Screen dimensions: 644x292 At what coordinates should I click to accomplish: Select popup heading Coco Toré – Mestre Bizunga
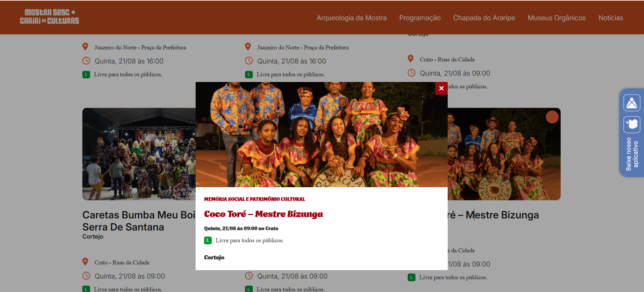click(x=263, y=214)
